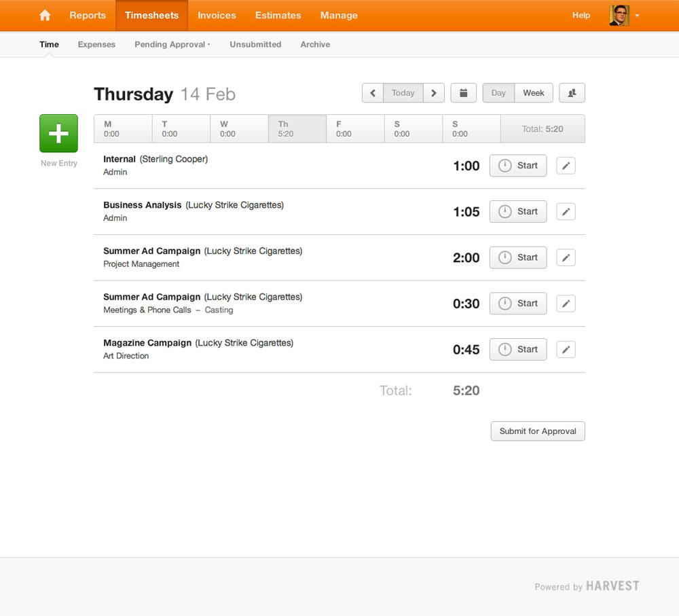Edit the Business Analysis entry pencil icon

pyautogui.click(x=566, y=212)
